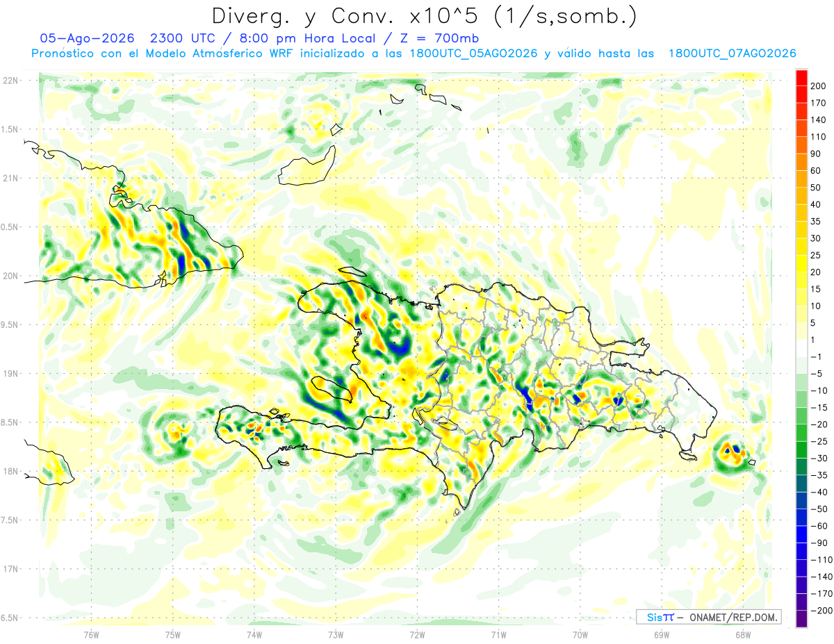Click the initialization time '1800UTC_05AGO2026'
This screenshot has height=644, width=834.
coord(473,53)
